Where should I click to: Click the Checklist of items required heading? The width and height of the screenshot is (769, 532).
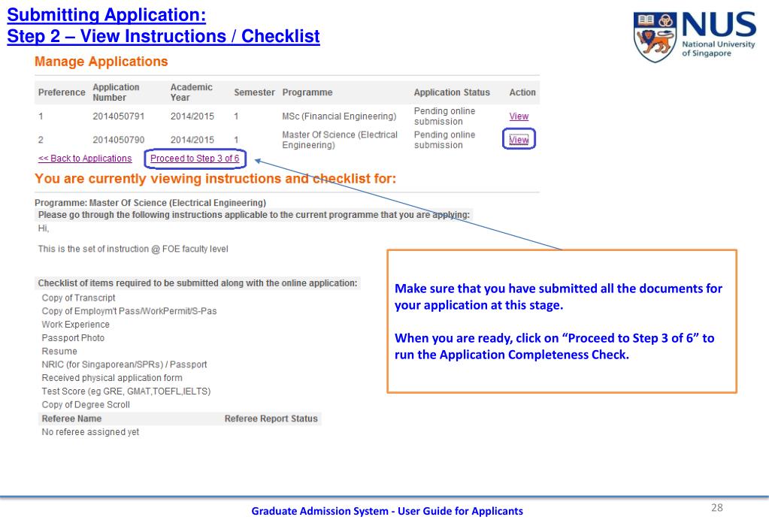(x=198, y=283)
